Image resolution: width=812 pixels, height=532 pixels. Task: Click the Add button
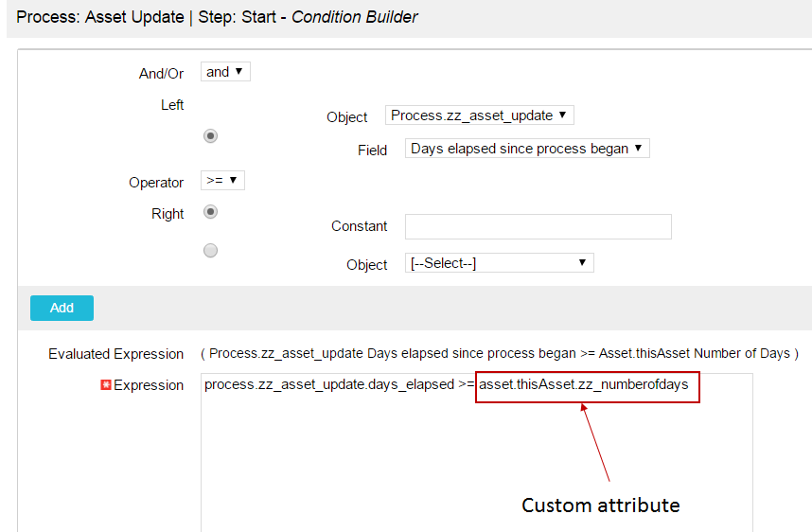pyautogui.click(x=62, y=308)
